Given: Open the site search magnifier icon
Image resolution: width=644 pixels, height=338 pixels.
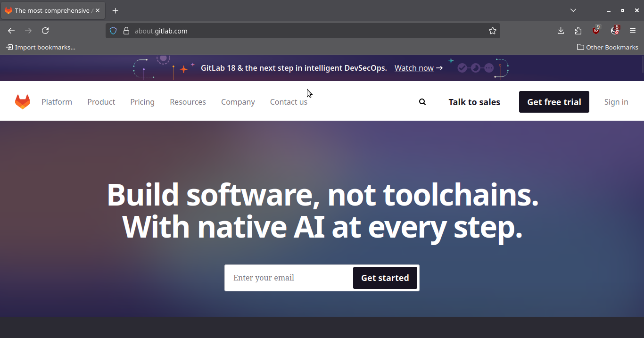Looking at the screenshot, I should pyautogui.click(x=422, y=102).
